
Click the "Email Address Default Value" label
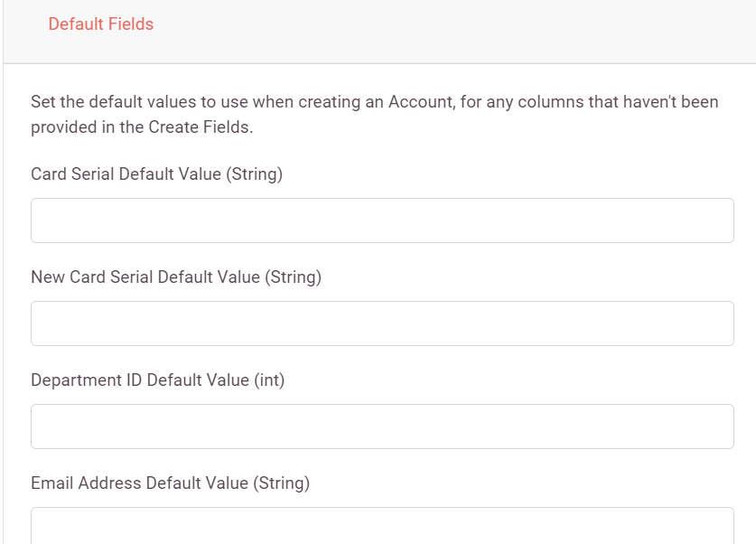139,483
